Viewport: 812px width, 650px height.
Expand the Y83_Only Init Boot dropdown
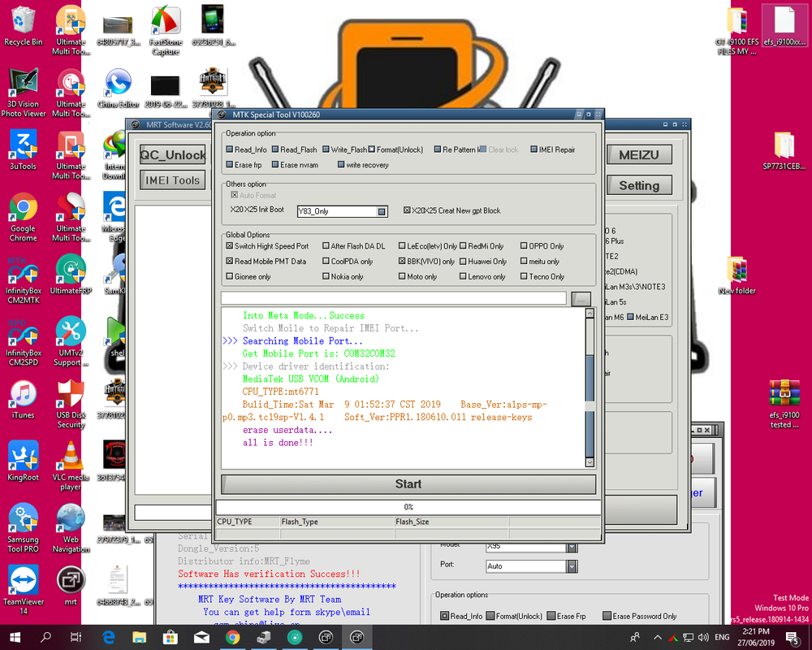tap(382, 211)
